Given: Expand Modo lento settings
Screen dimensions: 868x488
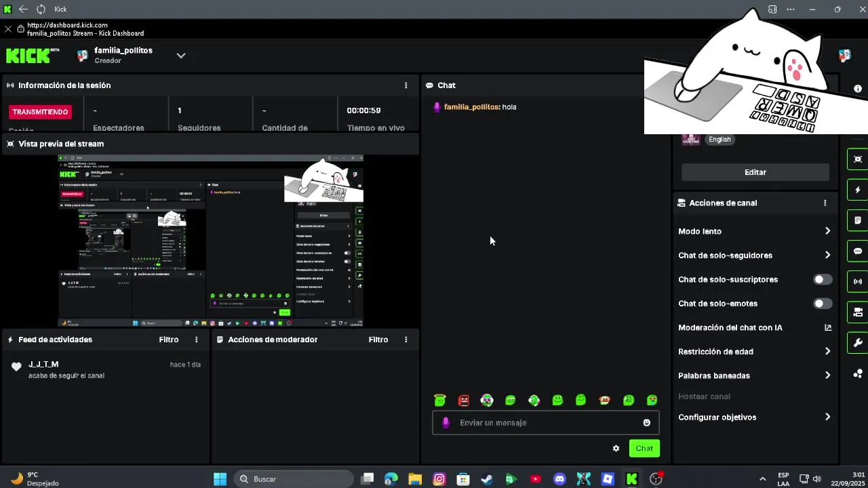Looking at the screenshot, I should [x=754, y=231].
